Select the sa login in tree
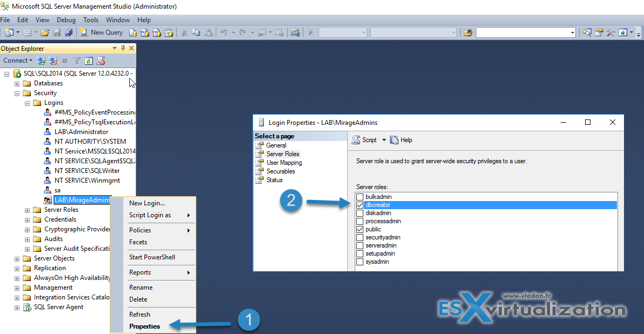 pyautogui.click(x=57, y=190)
